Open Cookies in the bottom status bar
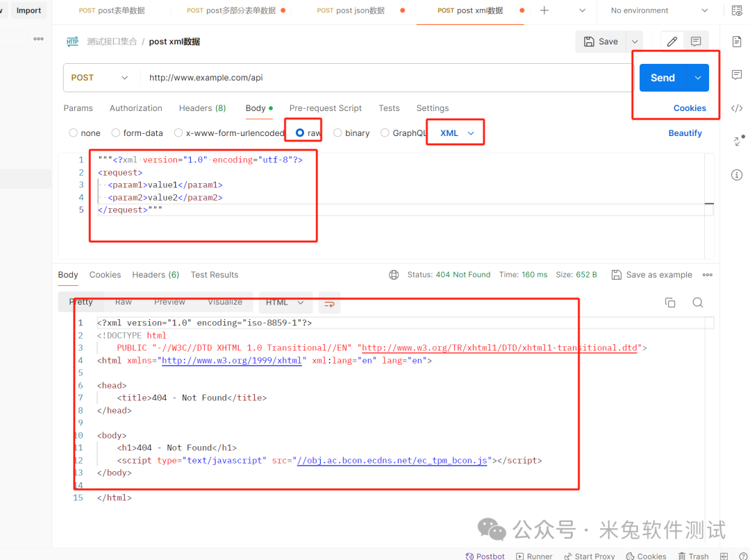 647,556
